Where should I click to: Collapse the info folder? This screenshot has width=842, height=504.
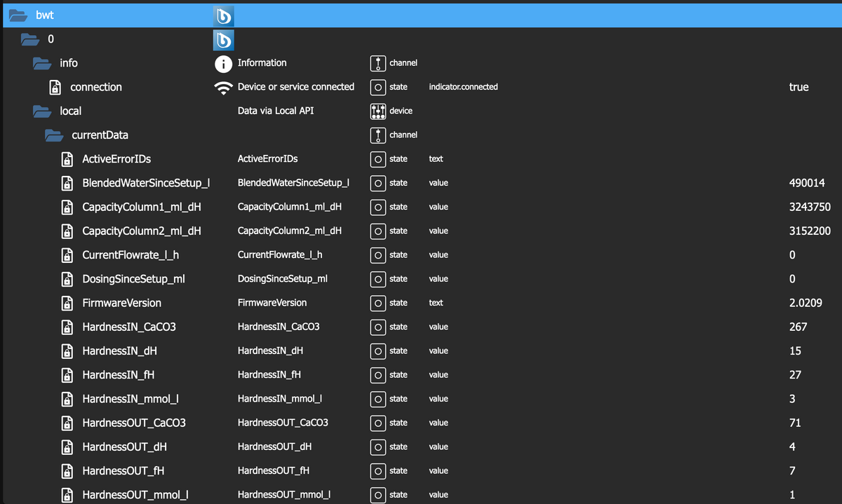tap(42, 63)
